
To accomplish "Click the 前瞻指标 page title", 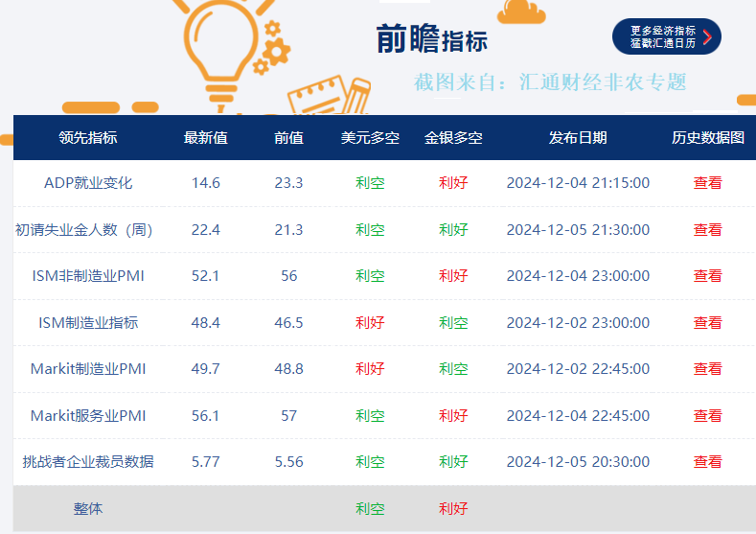I will (431, 39).
